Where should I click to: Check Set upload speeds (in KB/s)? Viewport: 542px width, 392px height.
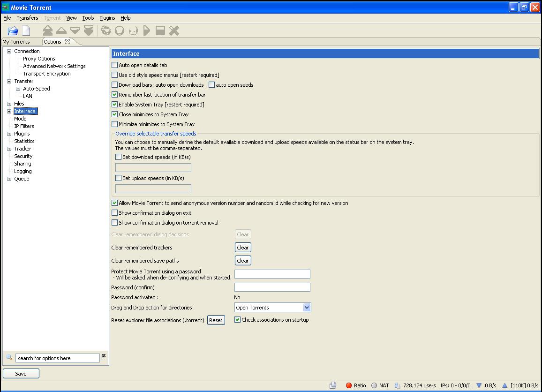tap(119, 178)
